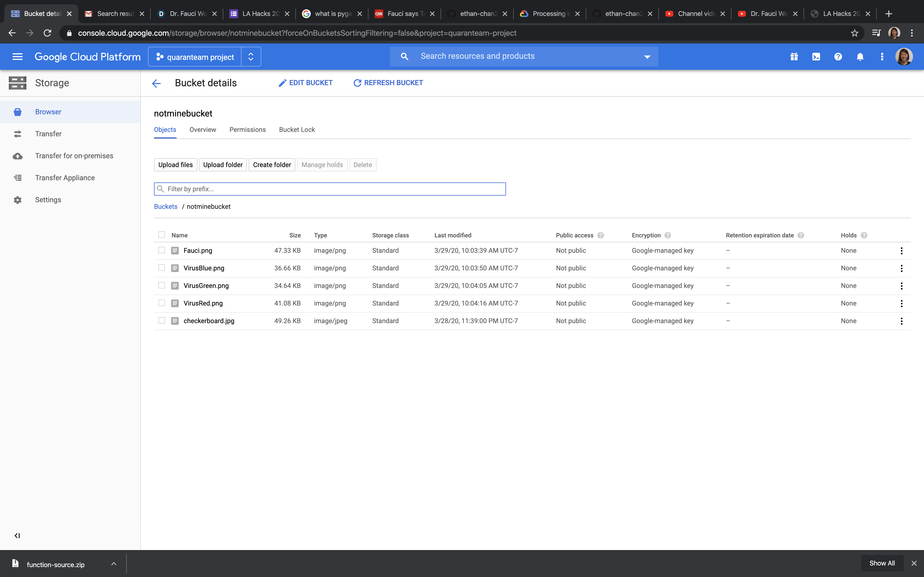Collapse the sidebar using bottom-left arrow icon
Screen dimensions: 924x577
click(x=17, y=536)
